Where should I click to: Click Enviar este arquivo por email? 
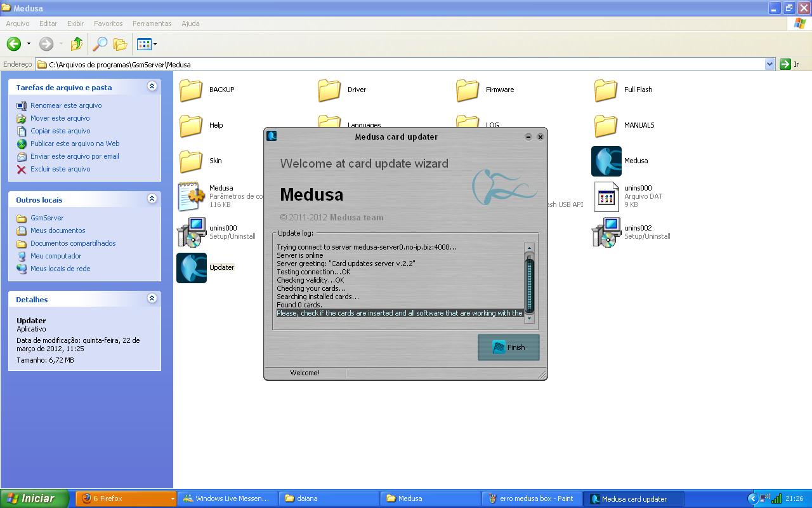(75, 156)
